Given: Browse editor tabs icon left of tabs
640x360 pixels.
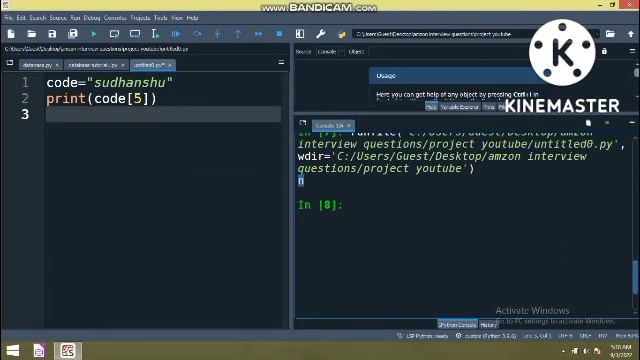Looking at the screenshot, I should coord(10,63).
